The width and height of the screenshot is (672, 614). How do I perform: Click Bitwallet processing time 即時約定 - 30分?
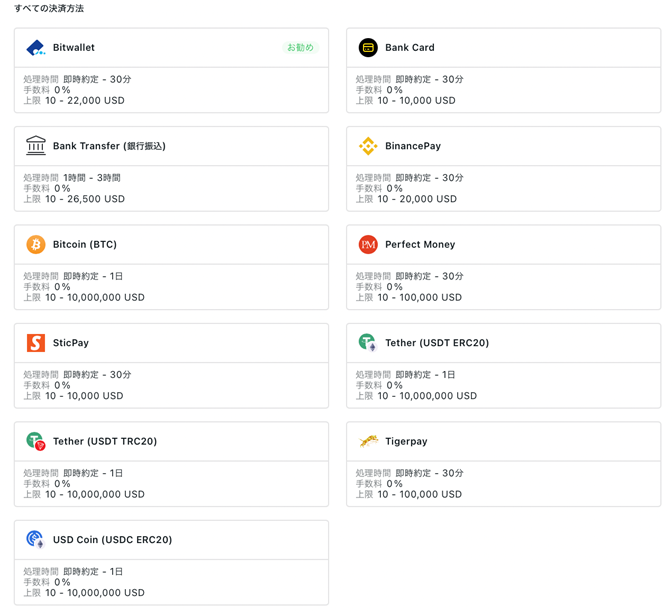97,79
